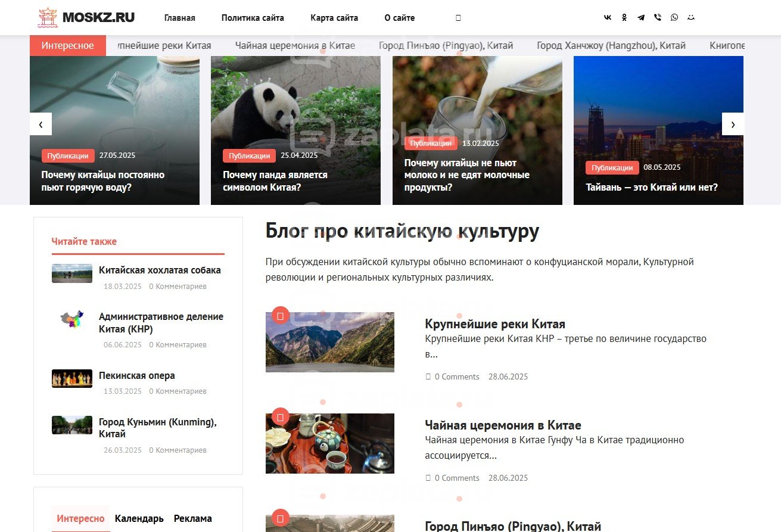781x532 pixels.
Task: Open sidebar link Город Куньмин (Kunming), Китай
Action: coord(158,428)
